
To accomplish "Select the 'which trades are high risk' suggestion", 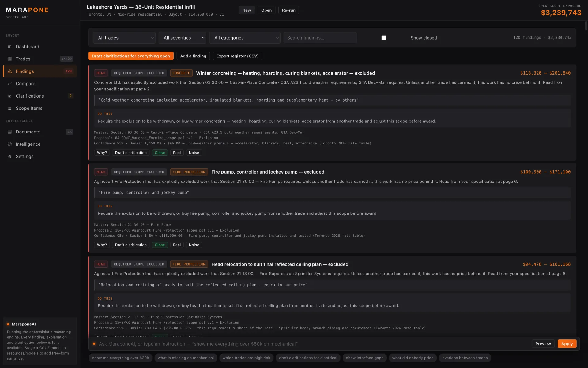I will 247,358.
